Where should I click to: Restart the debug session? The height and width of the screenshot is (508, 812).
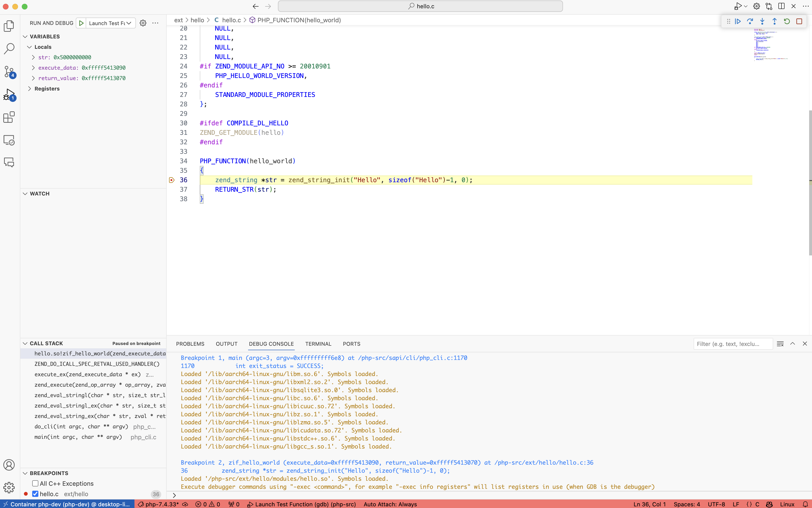tap(787, 21)
